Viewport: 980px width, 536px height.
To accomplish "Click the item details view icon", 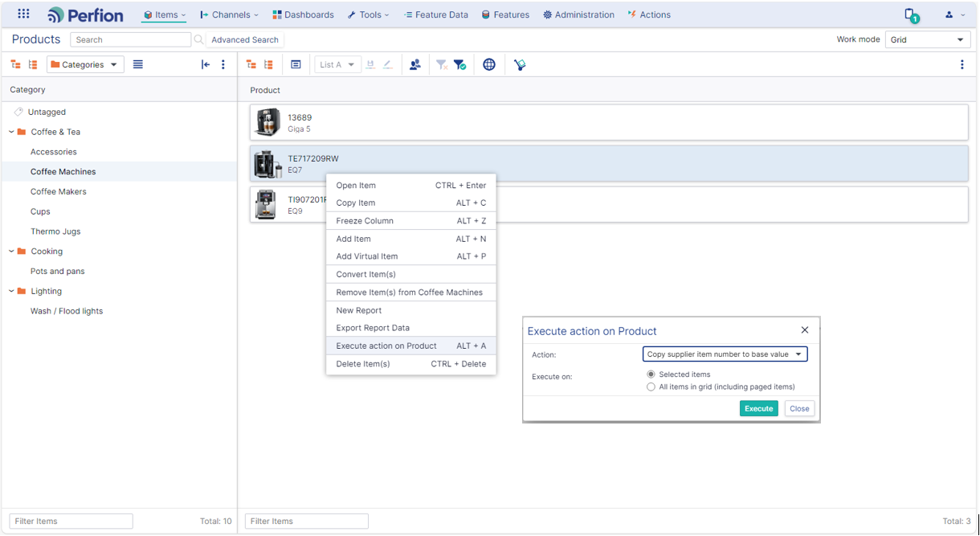I will click(x=296, y=64).
